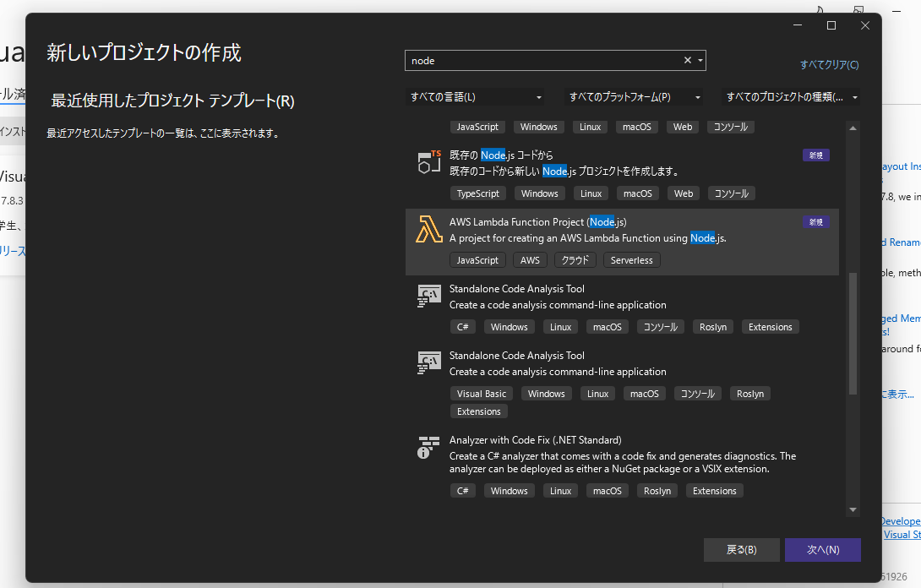The width and height of the screenshot is (921, 588).
Task: Click the C# Standalone Code Analysis Tool icon
Action: [428, 296]
